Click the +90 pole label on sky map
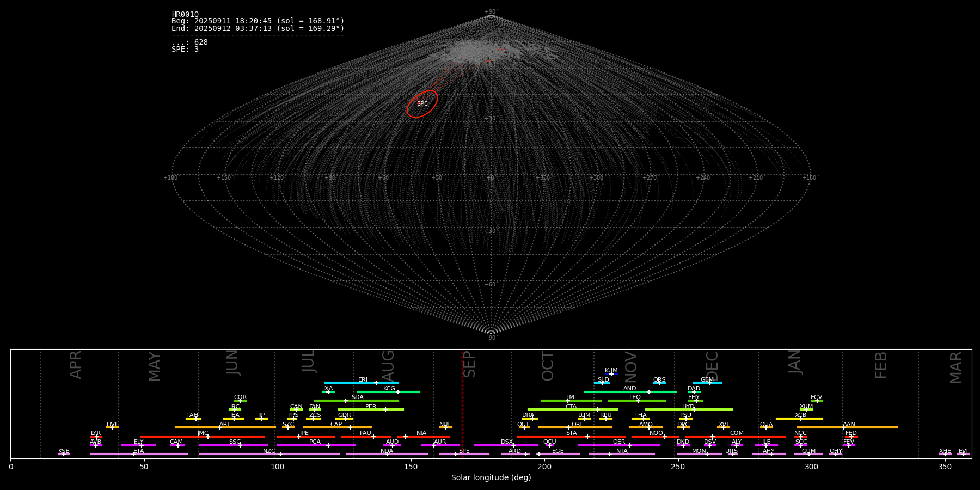The image size is (980, 490). (x=491, y=12)
